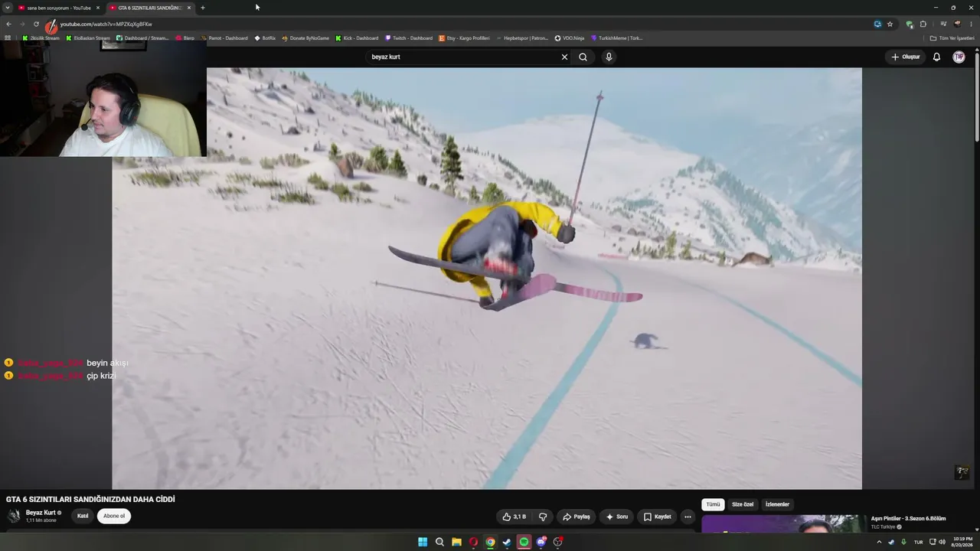Image resolution: width=980 pixels, height=551 pixels.
Task: Open Google Chrome taskbar icon
Action: coord(490,542)
